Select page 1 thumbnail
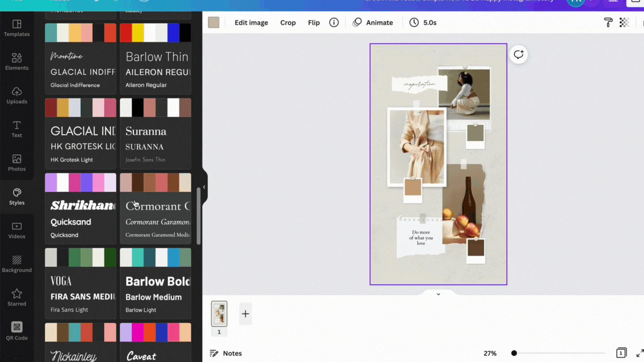This screenshot has width=644, height=362. click(219, 314)
